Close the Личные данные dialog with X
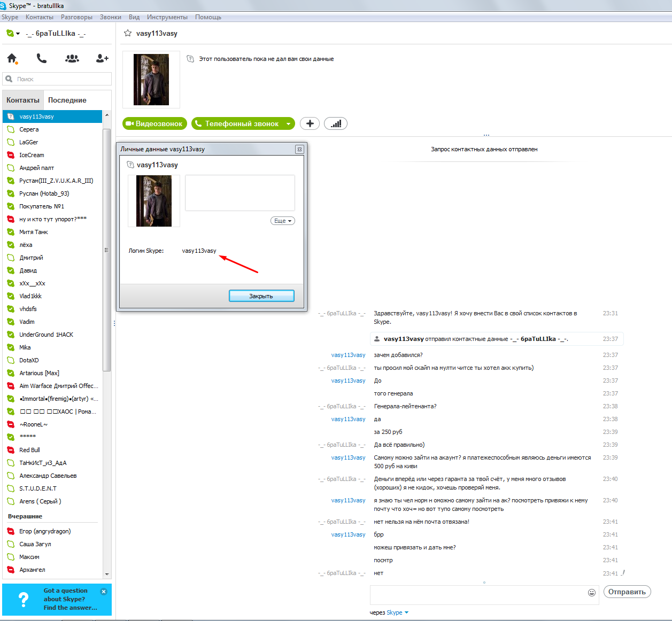This screenshot has height=621, width=672. click(299, 149)
